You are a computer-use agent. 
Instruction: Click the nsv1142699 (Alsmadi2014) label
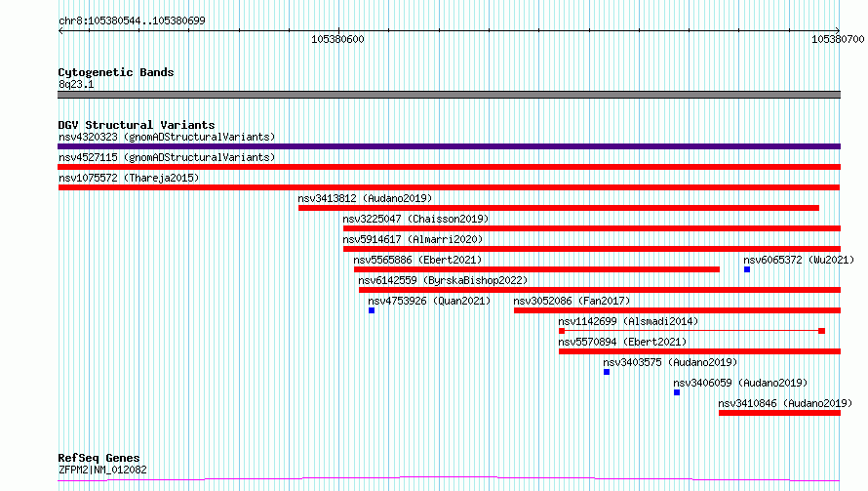tap(628, 321)
